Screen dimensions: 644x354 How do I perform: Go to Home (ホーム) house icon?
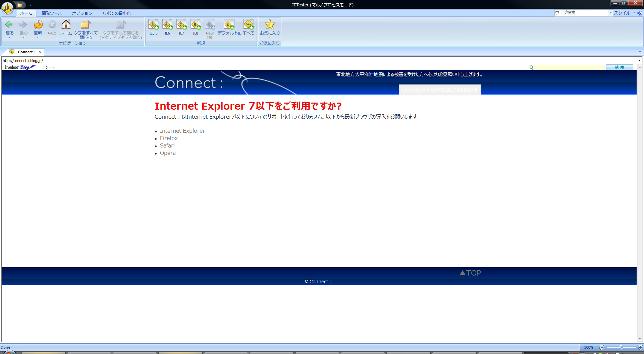66,24
